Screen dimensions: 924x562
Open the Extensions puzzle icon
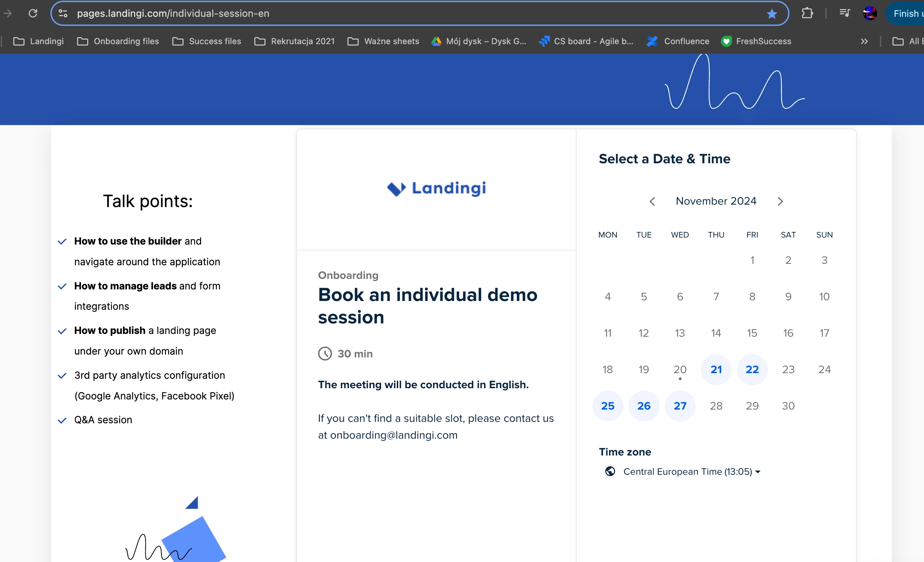tap(807, 14)
